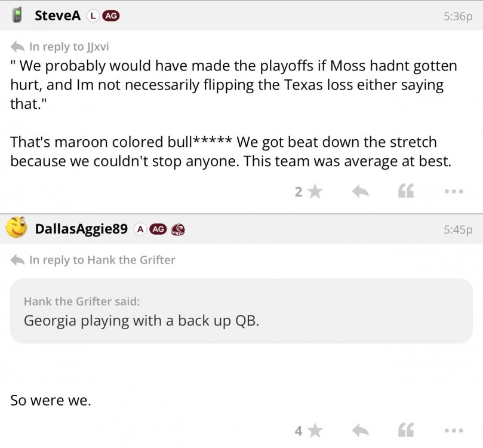Click the helmet badge next to DallasAggie89
Viewport: 483px width, 448px height.
pos(177,229)
